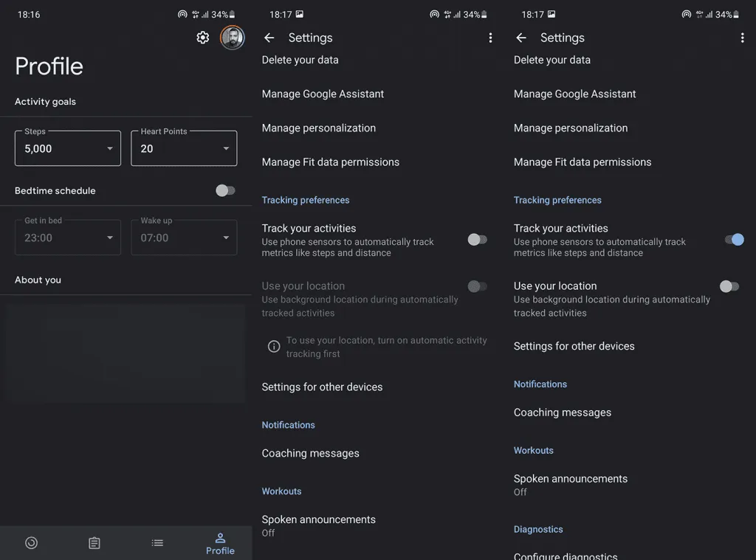Open the Journal clipboard tab icon
This screenshot has height=560, width=756.
pos(94,542)
